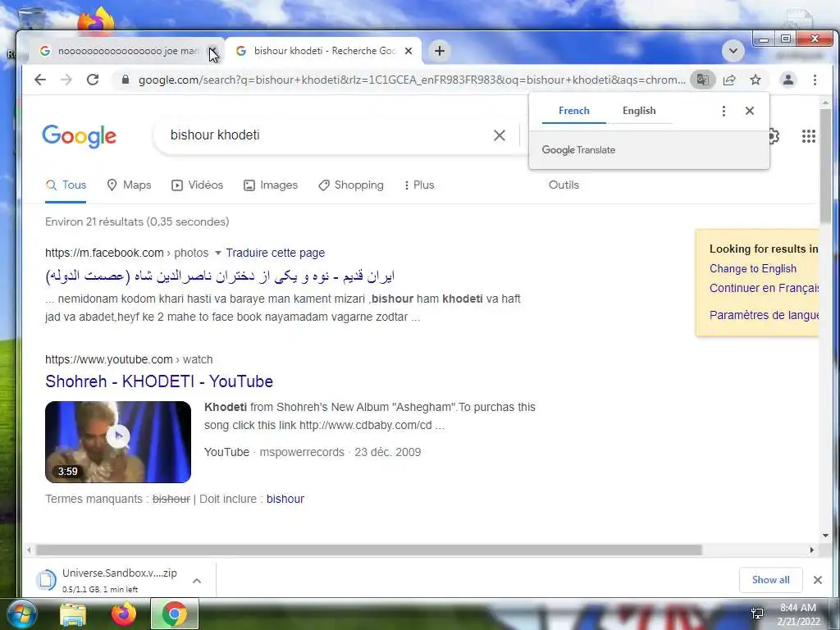Screen dimensions: 840x630
Task: Expand the Plus menu
Action: tap(419, 185)
